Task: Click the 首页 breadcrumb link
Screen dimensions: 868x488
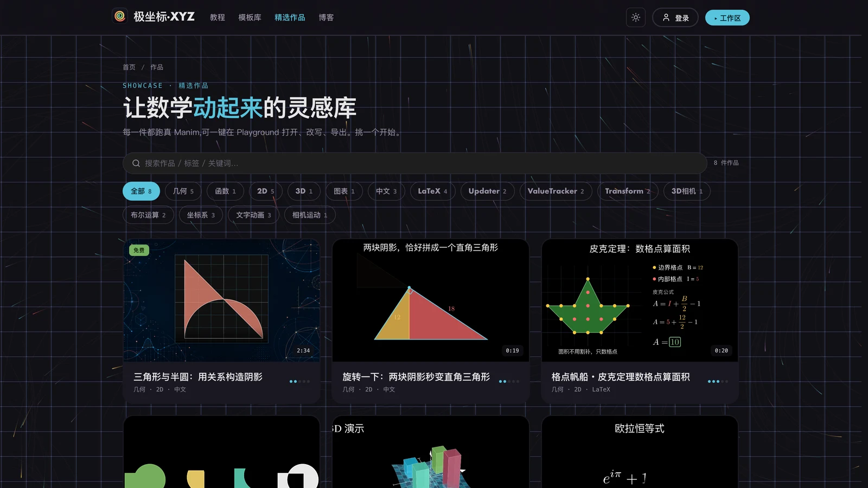Action: click(129, 67)
